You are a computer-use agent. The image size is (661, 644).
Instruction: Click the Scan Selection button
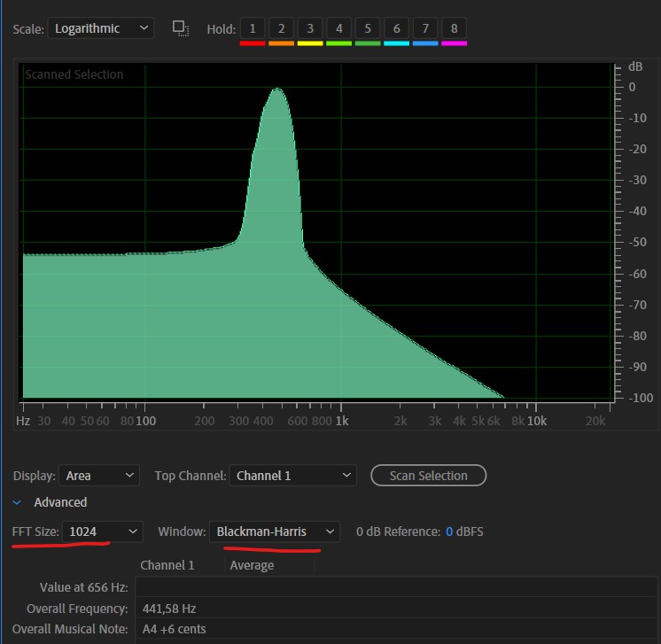428,476
